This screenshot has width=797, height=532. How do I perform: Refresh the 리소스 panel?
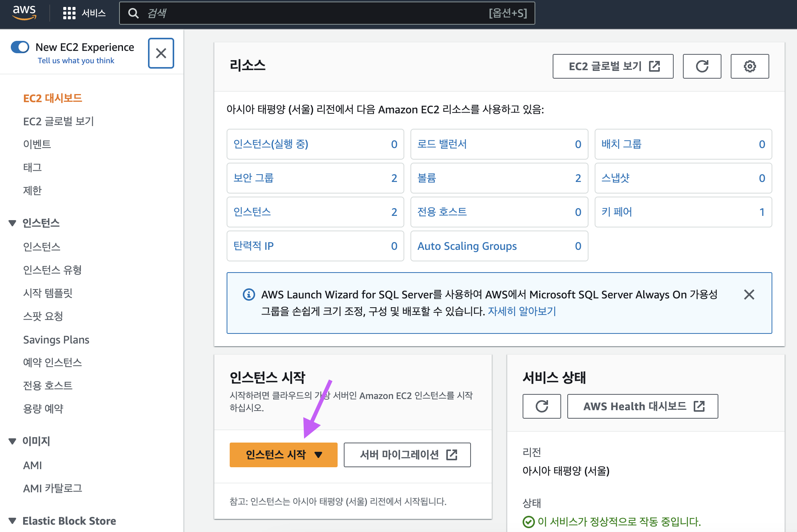click(x=702, y=66)
